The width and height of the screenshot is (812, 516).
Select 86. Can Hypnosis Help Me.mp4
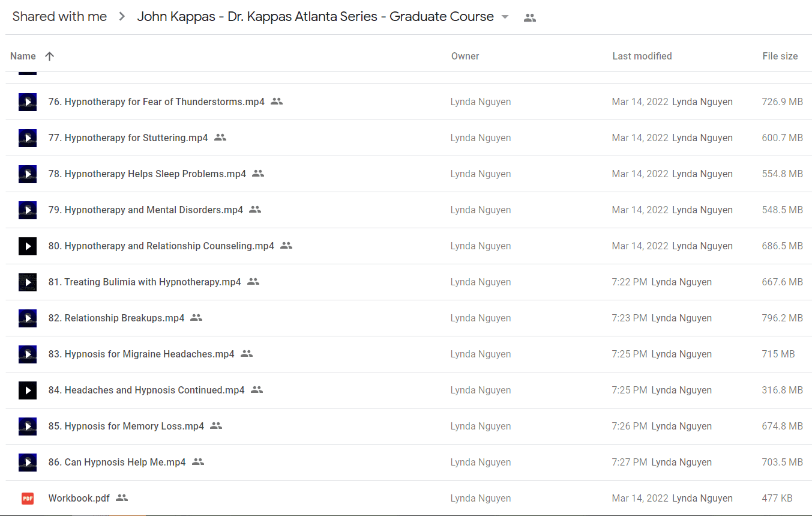[117, 463]
